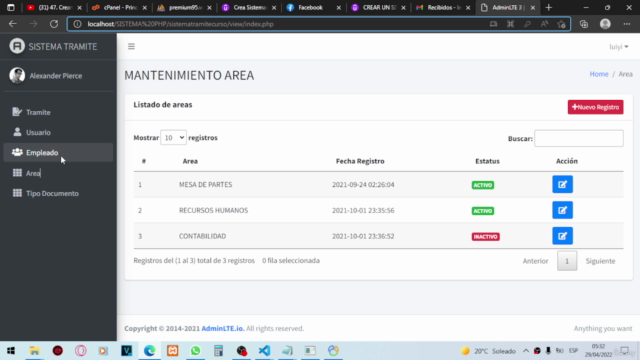Open the read aloud icon in address bar
This screenshot has width=640, height=360.
tap(544, 24)
